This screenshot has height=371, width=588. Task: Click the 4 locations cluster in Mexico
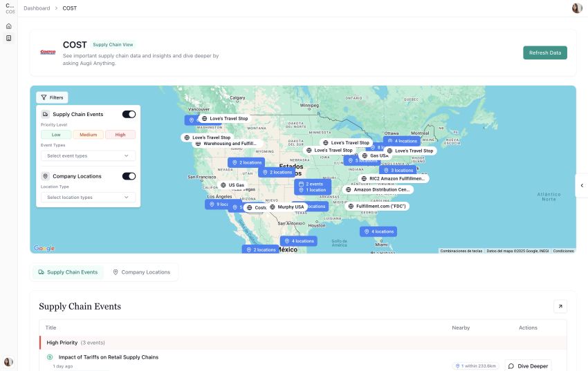tap(299, 241)
